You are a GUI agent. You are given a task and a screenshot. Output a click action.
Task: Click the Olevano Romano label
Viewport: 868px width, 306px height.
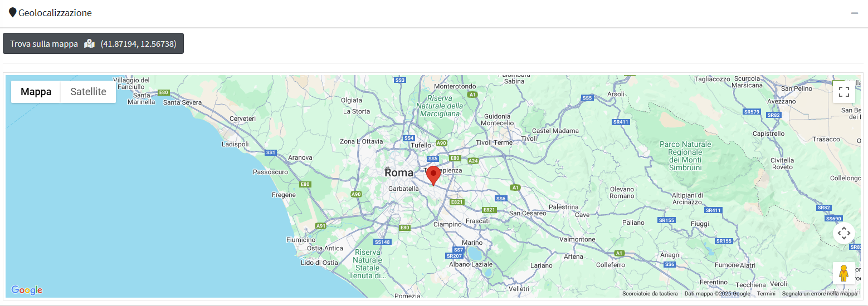pos(622,193)
